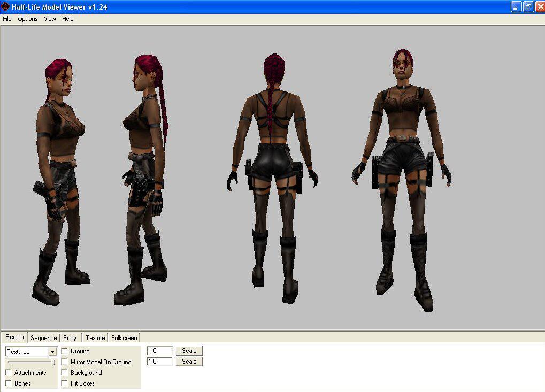This screenshot has height=392, width=545.
Task: Click the Half-Life Model Viewer title icon
Action: (x=5, y=6)
